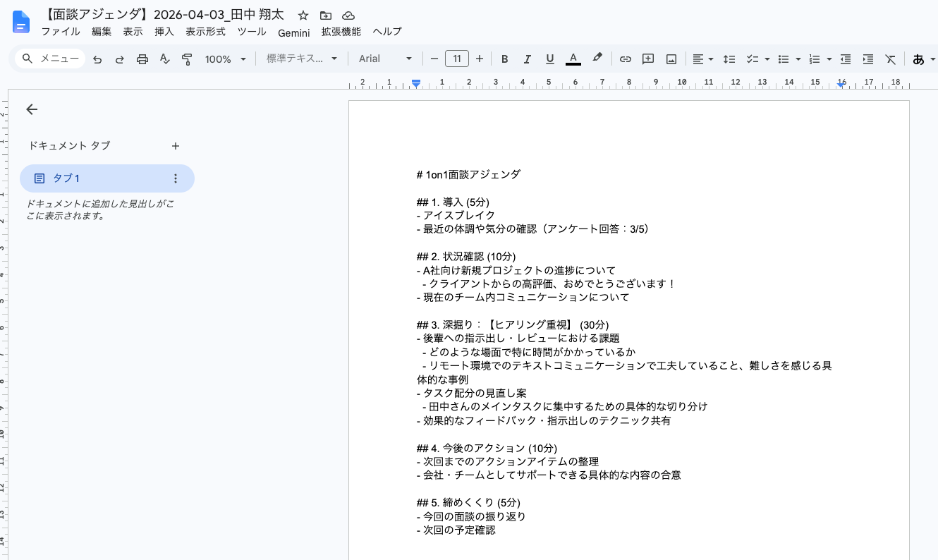Click the '- アイスブレイク' line
This screenshot has width=938, height=560.
pyautogui.click(x=456, y=215)
